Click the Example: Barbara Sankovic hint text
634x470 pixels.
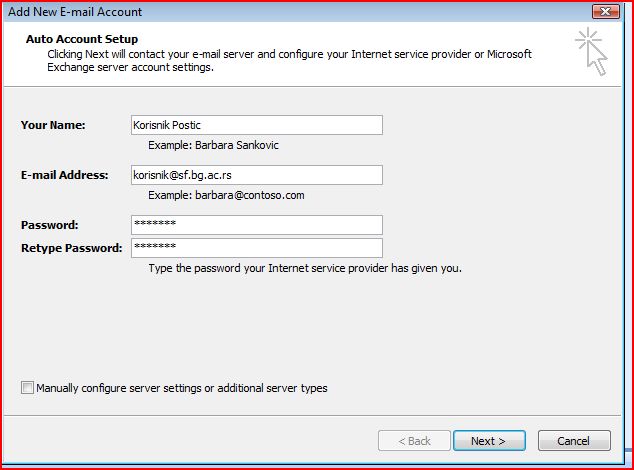click(x=213, y=145)
